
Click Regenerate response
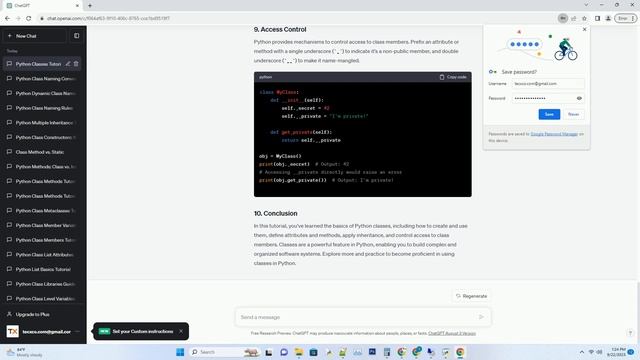tap(471, 296)
